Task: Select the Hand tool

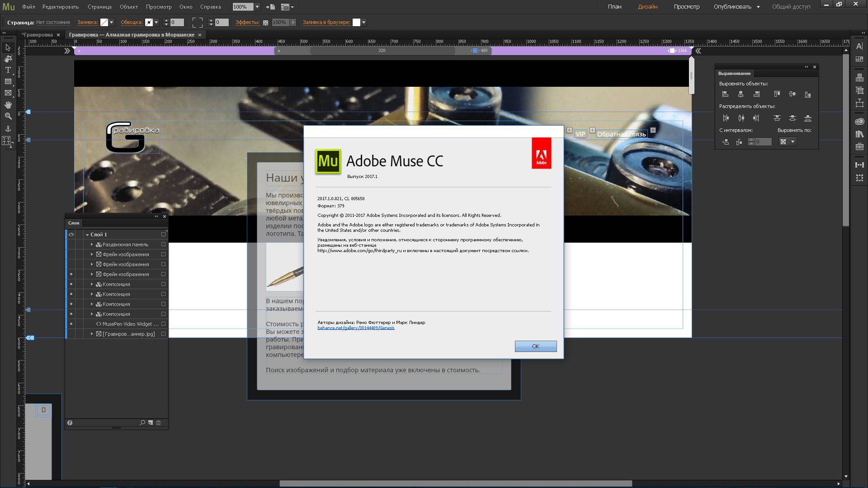Action: tap(8, 105)
